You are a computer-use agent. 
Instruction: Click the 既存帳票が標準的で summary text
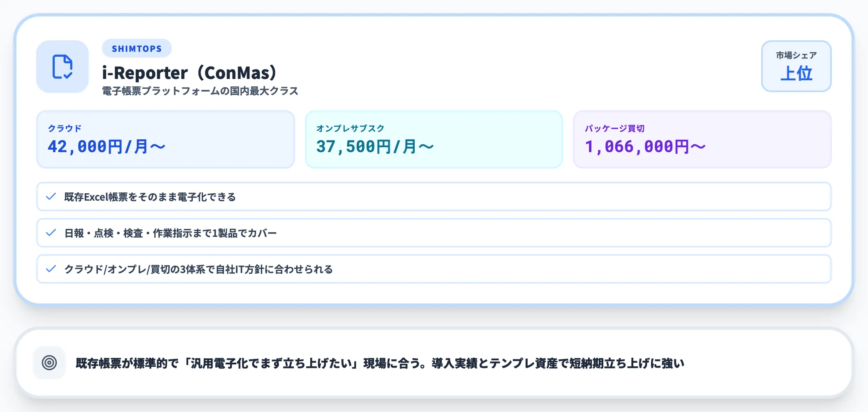pos(380,363)
